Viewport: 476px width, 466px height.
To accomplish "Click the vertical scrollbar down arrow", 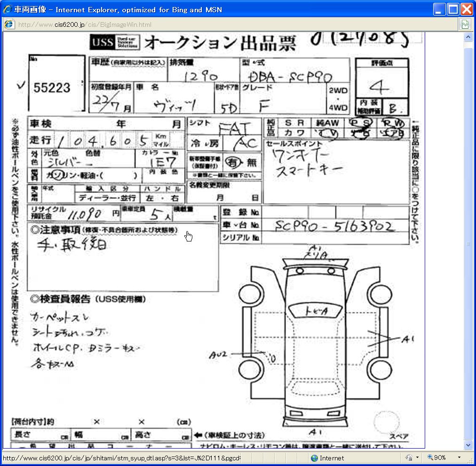I will coord(468,445).
